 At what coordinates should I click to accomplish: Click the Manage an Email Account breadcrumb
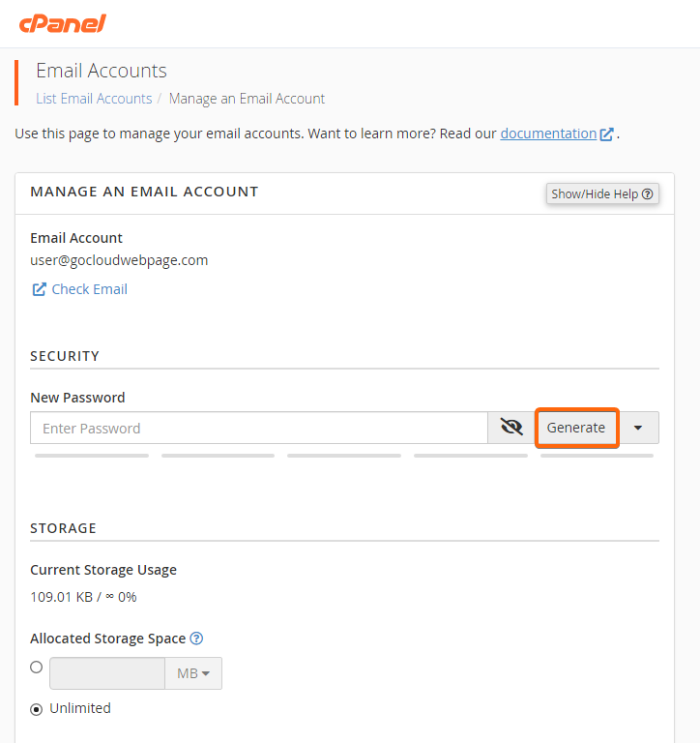coord(247,99)
